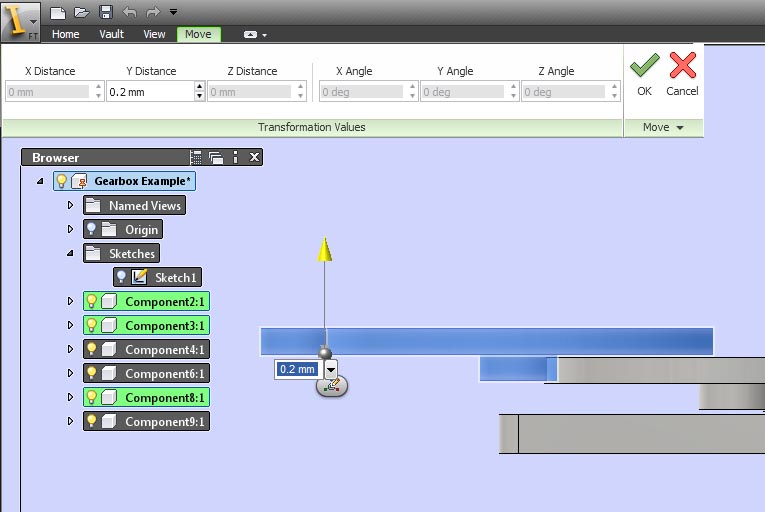Screen dimensions: 765x512
Task: Open the dropdown beside the in-canvas value
Action: (x=331, y=369)
